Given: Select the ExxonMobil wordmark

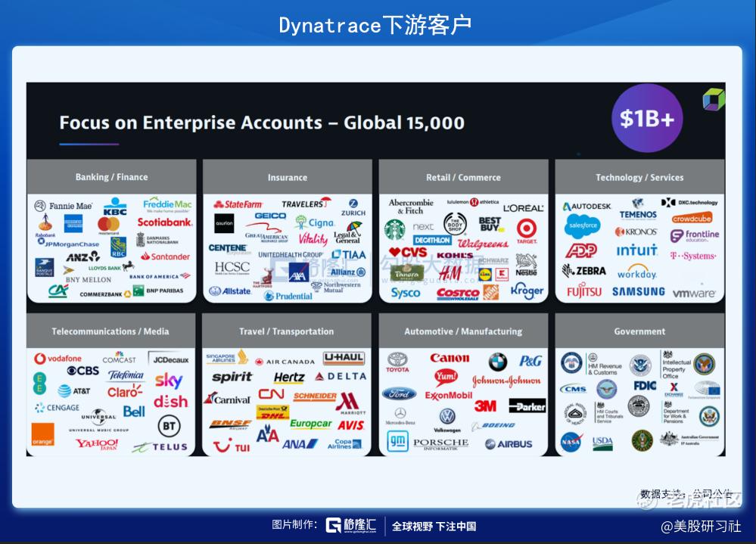Looking at the screenshot, I should pos(449,395).
